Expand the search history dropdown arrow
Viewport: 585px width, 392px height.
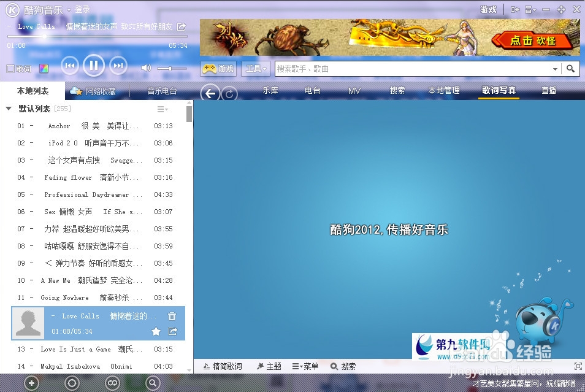coord(555,69)
